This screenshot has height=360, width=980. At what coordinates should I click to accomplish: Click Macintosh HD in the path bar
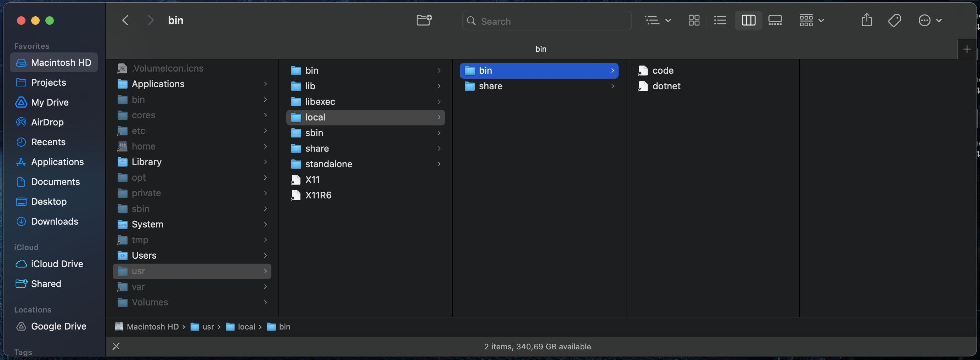(x=153, y=326)
